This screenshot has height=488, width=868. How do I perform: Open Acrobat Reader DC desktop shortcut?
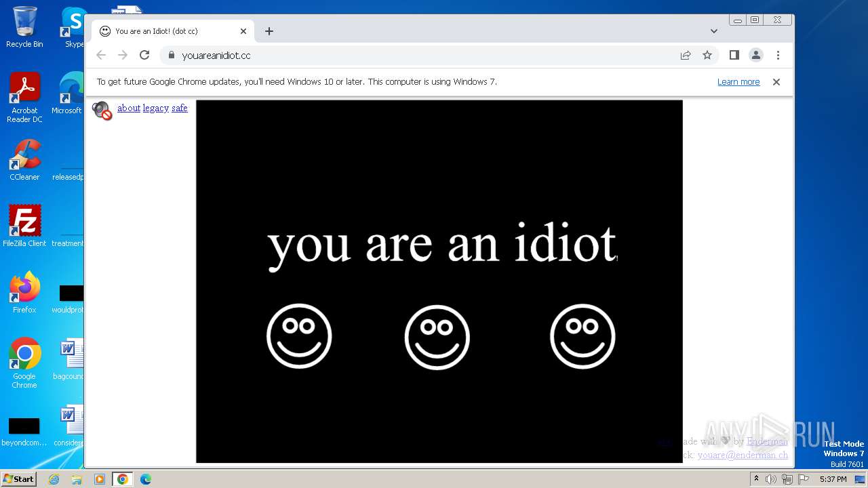[x=24, y=98]
